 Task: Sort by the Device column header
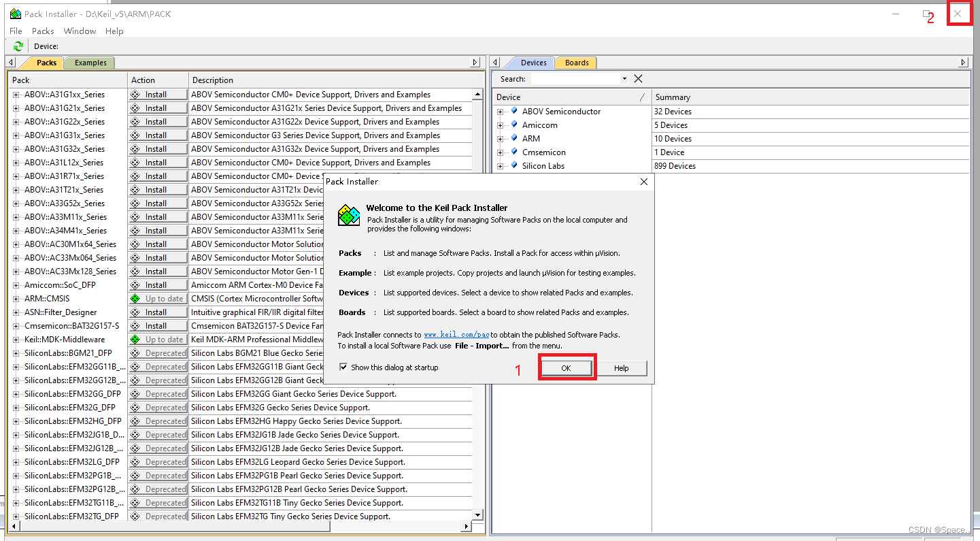coord(572,97)
